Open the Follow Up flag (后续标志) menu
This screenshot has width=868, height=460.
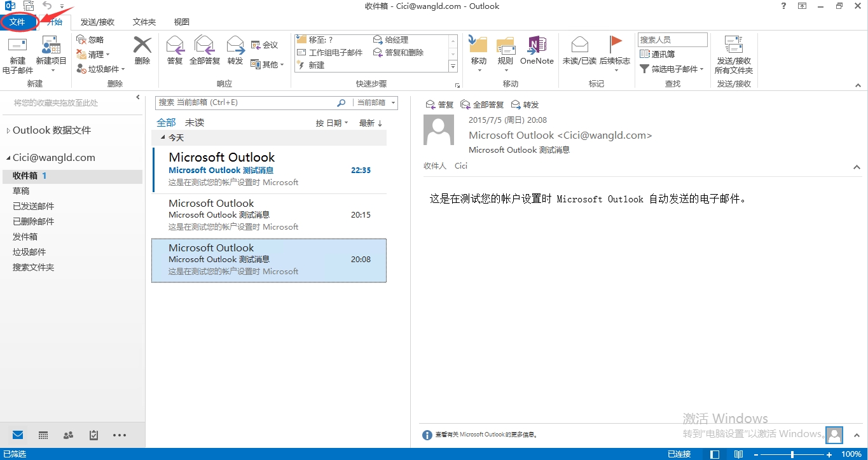coord(615,53)
